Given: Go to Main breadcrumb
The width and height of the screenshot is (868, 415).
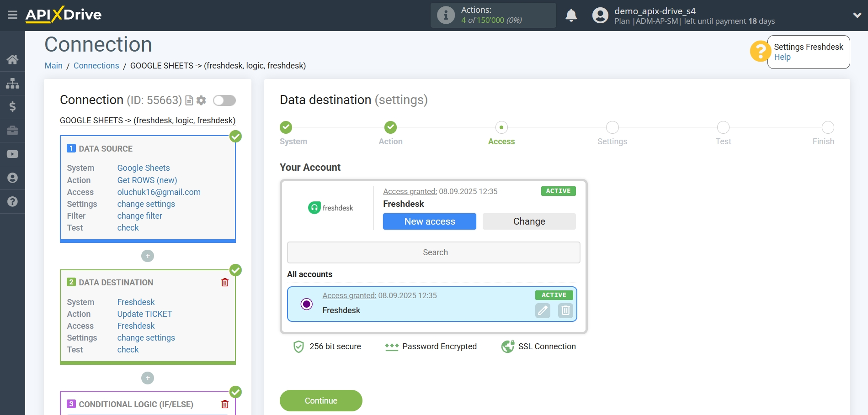Looking at the screenshot, I should (x=53, y=66).
